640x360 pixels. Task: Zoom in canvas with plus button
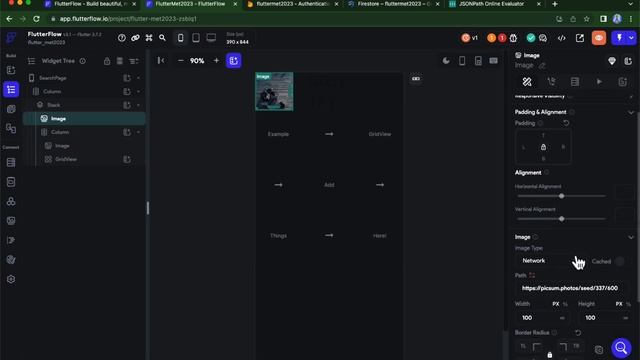[216, 60]
